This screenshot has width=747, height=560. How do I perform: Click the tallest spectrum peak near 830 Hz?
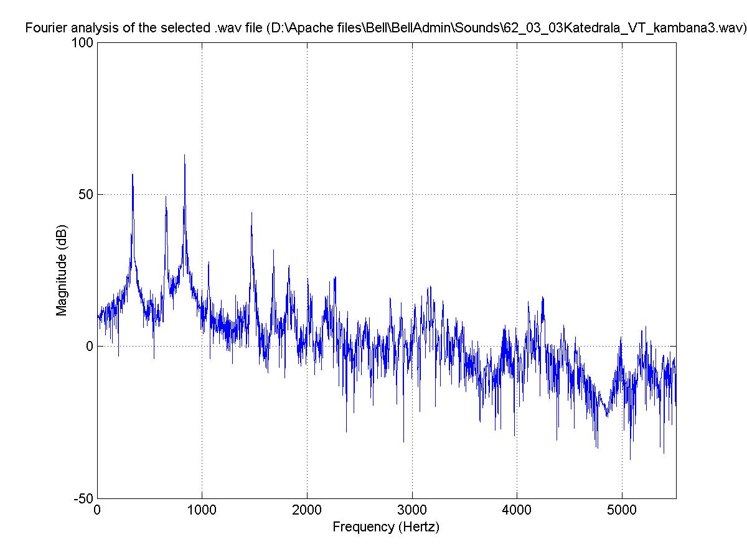[x=184, y=157]
